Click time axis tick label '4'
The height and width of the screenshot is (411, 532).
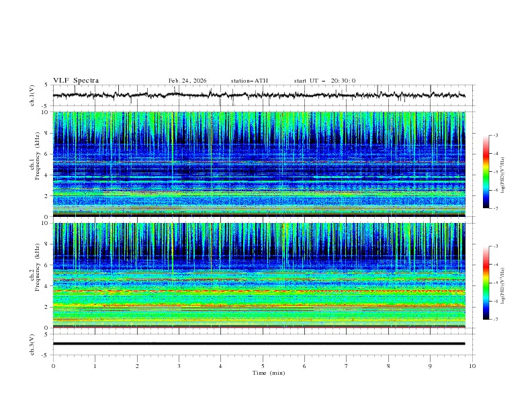coord(220,366)
